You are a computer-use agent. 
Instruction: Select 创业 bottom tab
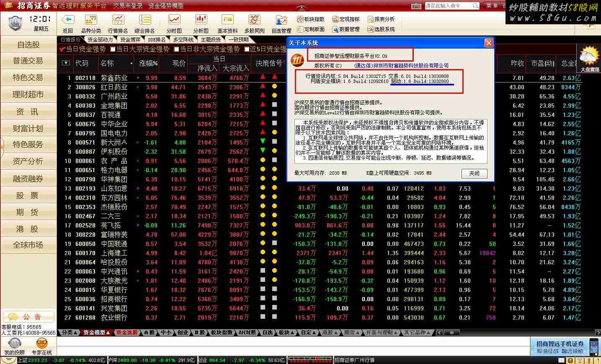point(183,332)
